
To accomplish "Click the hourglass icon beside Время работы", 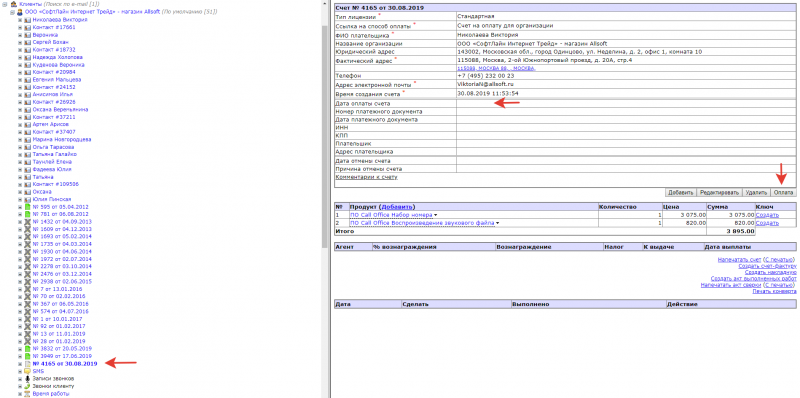I will pos(28,394).
